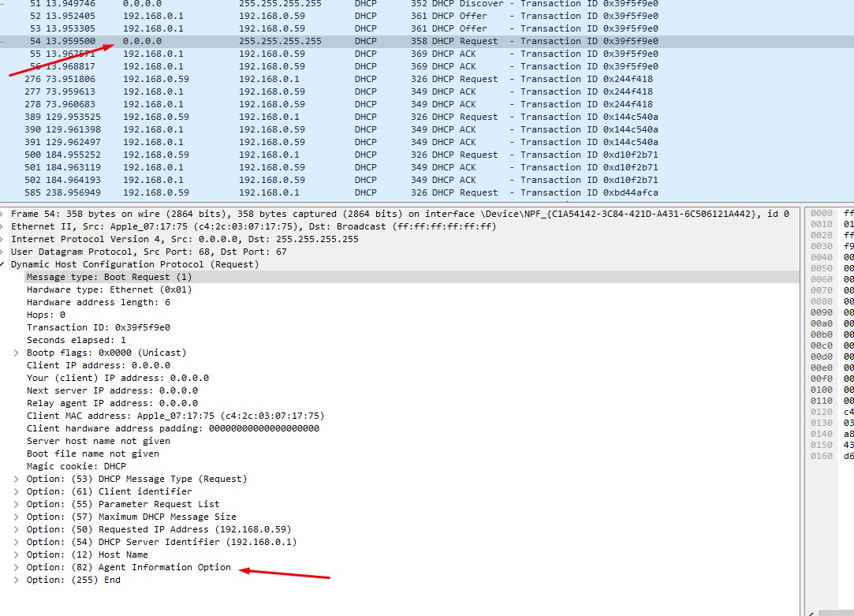Expand Option 255 End

point(17,580)
